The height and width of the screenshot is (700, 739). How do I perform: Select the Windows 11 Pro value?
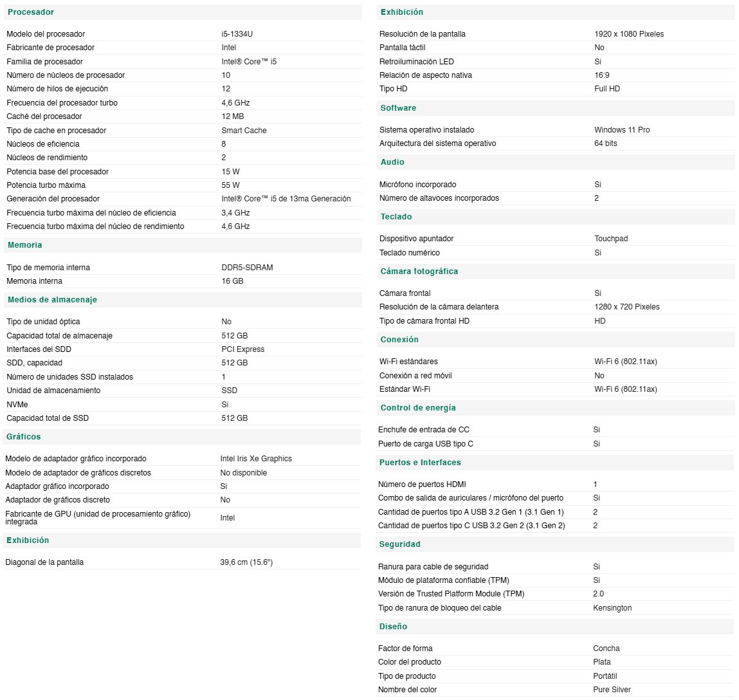pos(622,130)
